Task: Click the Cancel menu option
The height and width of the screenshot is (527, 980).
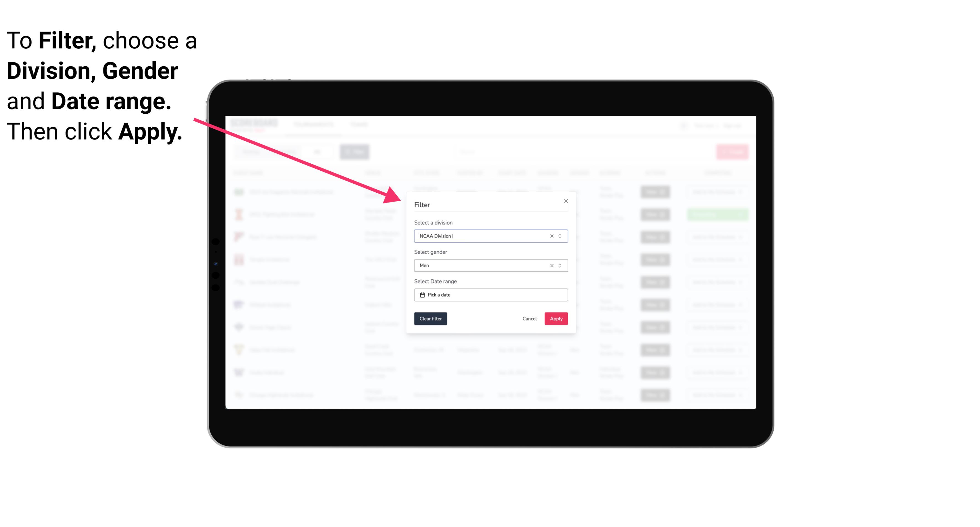Action: [530, 319]
